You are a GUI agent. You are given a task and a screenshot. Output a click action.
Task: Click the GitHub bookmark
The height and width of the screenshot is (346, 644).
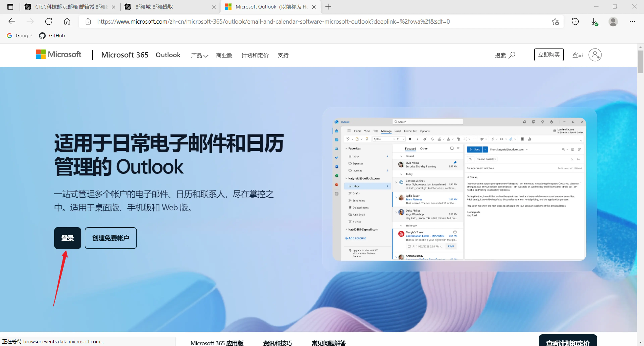click(52, 36)
